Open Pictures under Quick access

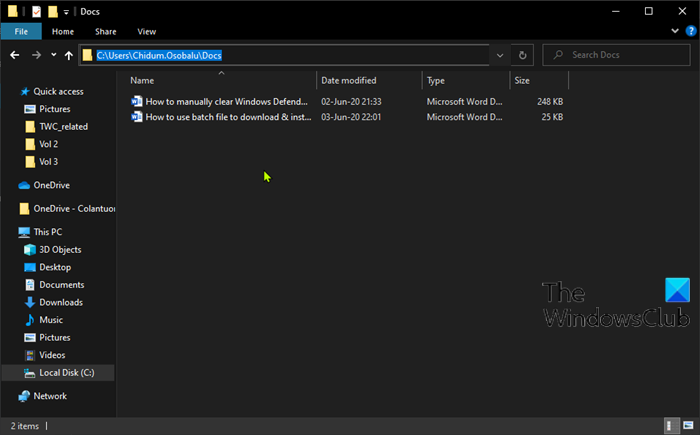(x=54, y=109)
